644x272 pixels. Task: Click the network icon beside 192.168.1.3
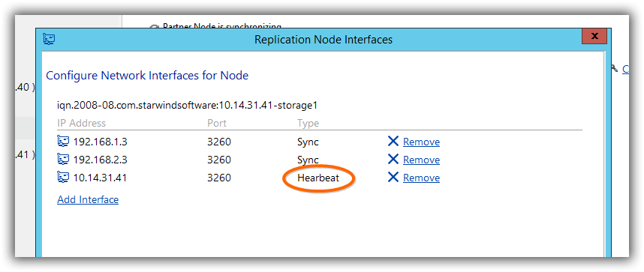click(63, 142)
